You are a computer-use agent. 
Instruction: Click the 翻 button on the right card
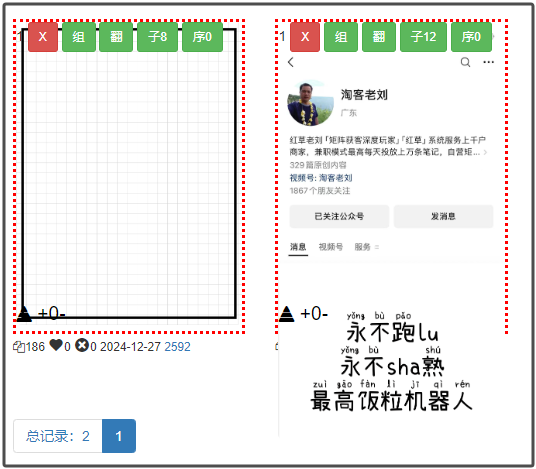(x=378, y=37)
